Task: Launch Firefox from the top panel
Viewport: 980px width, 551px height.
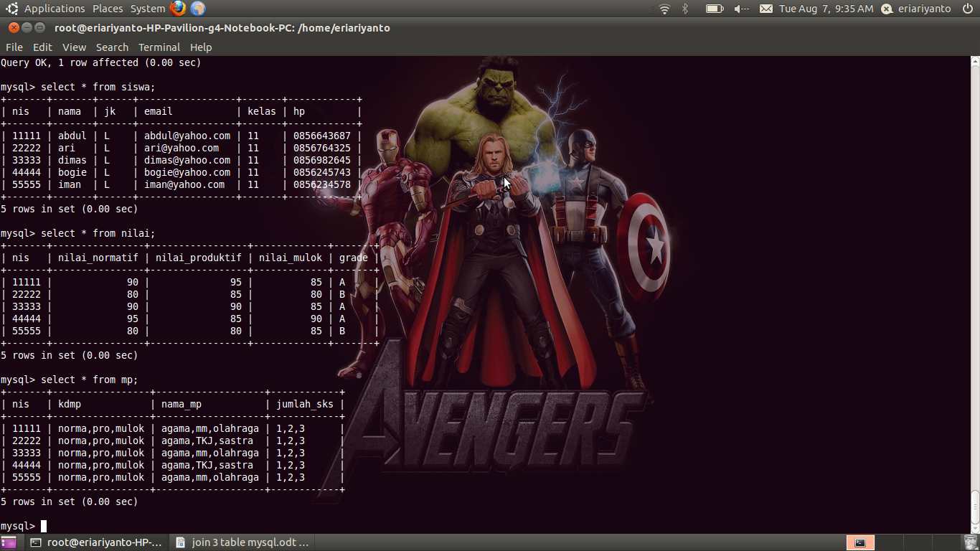Action: pyautogui.click(x=178, y=9)
